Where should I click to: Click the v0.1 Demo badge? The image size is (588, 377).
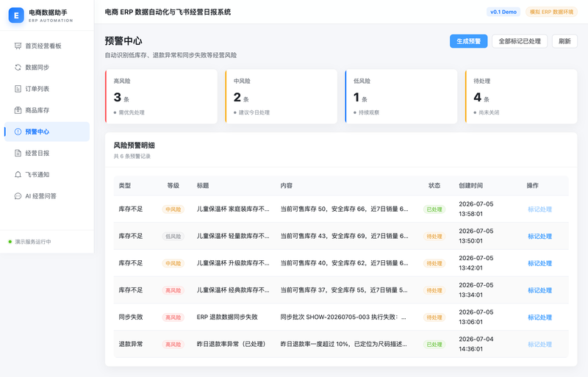pos(503,12)
